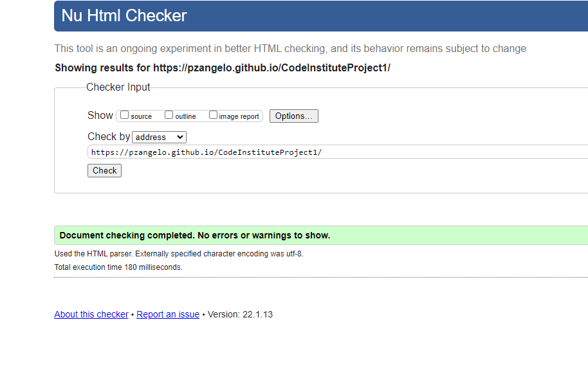Image resolution: width=588 pixels, height=383 pixels.
Task: Click the source label text
Action: [x=141, y=116]
